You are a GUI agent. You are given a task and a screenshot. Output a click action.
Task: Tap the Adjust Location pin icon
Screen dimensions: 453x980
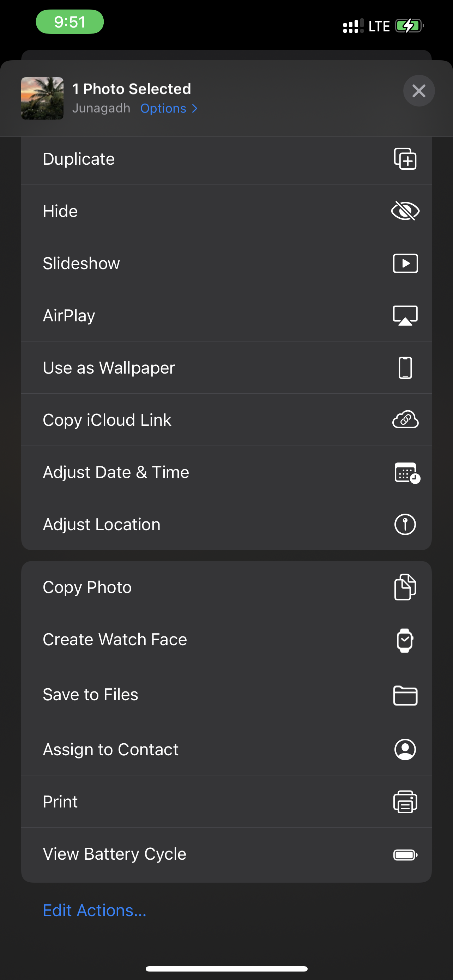(405, 524)
